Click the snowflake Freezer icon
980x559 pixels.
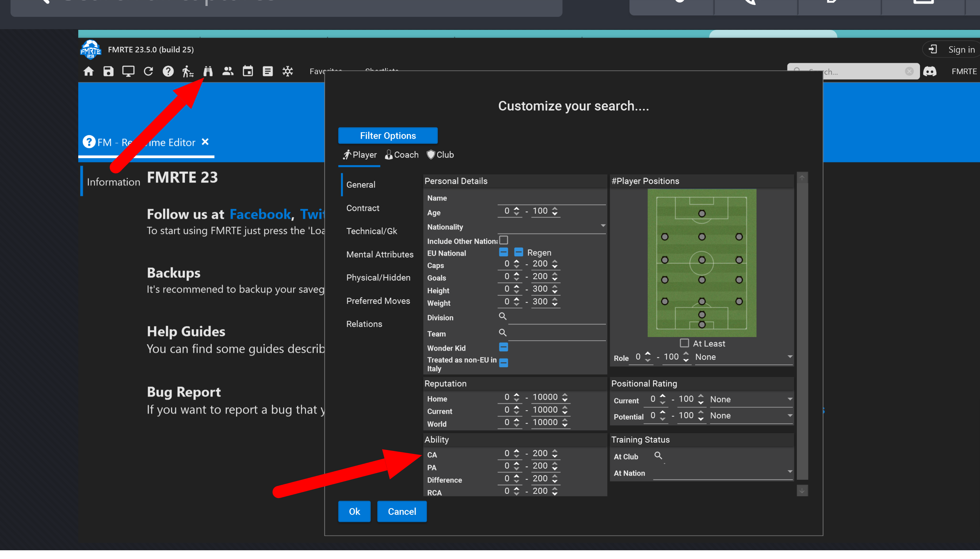click(288, 72)
